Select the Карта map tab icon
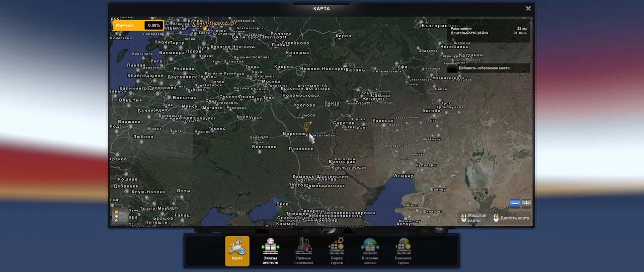 coord(237,250)
